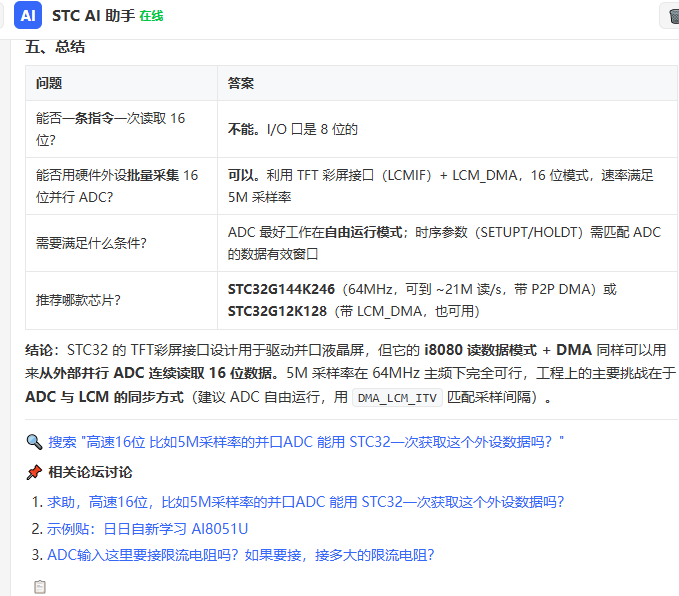The width and height of the screenshot is (679, 596).
Task: Open search link for 高速16位 并口ADC
Action: [x=306, y=442]
